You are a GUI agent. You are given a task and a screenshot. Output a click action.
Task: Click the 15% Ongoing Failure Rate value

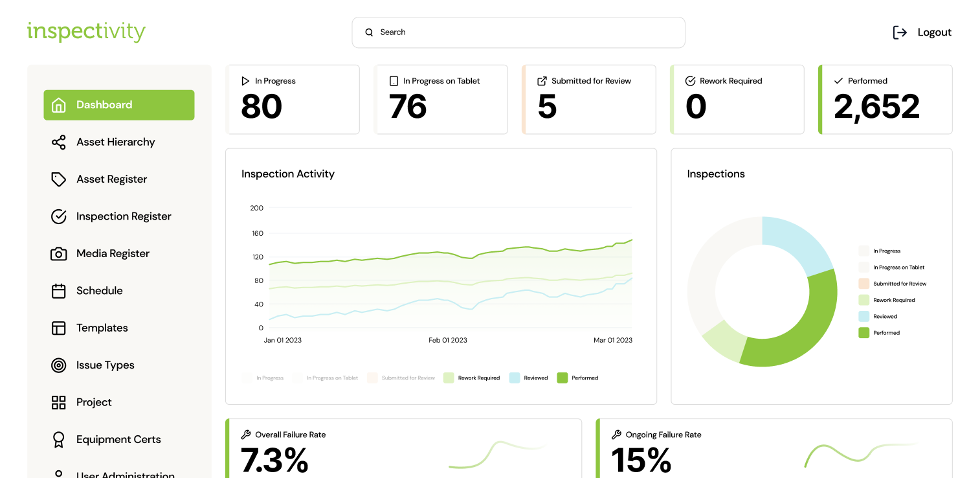tap(641, 461)
